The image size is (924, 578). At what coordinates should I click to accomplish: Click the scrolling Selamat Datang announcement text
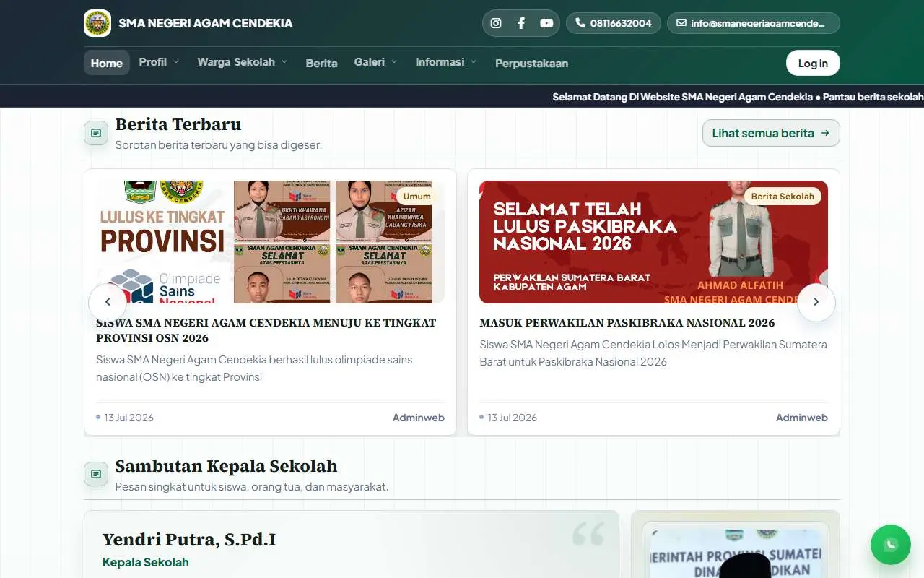(x=738, y=97)
